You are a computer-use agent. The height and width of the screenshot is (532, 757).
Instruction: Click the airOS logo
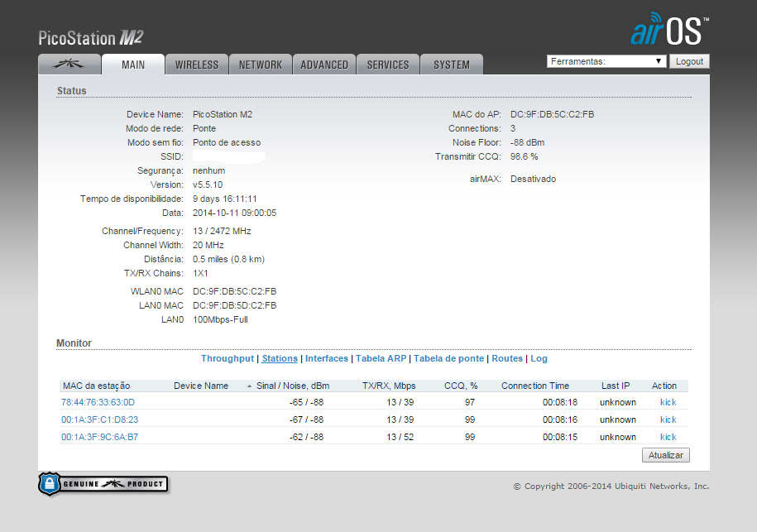point(669,29)
